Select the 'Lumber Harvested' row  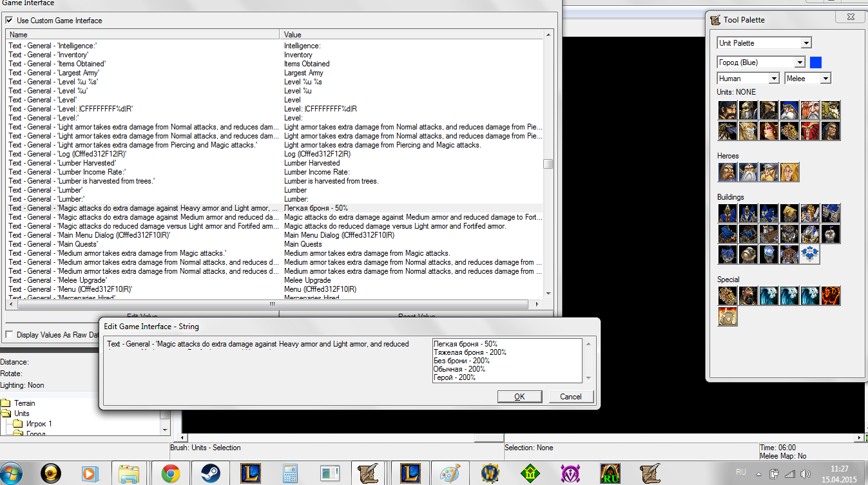275,163
